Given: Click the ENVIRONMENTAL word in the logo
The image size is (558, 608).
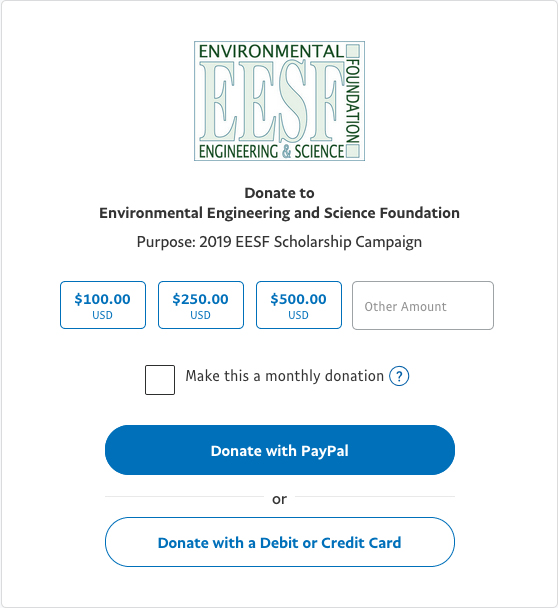Looking at the screenshot, I should pos(271,52).
